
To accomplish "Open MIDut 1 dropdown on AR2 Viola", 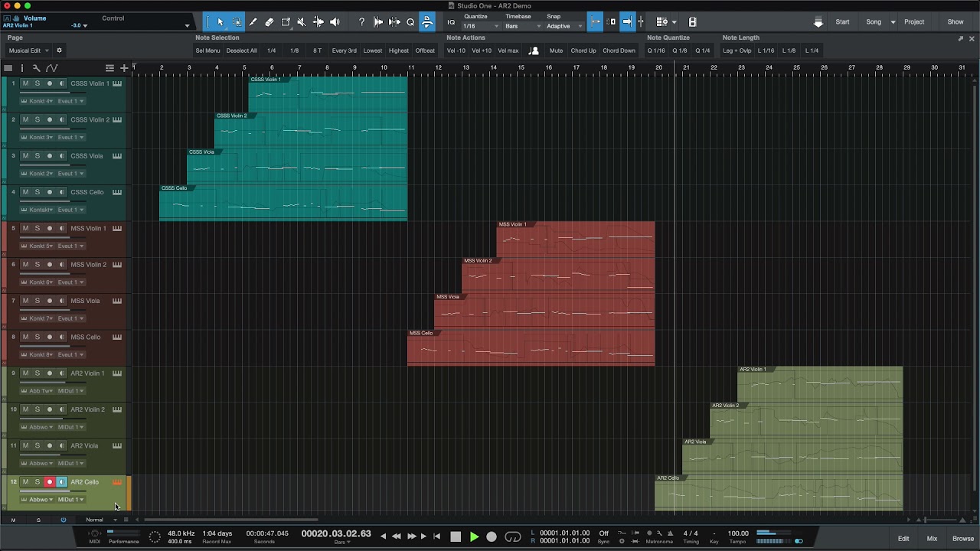I will (x=70, y=463).
